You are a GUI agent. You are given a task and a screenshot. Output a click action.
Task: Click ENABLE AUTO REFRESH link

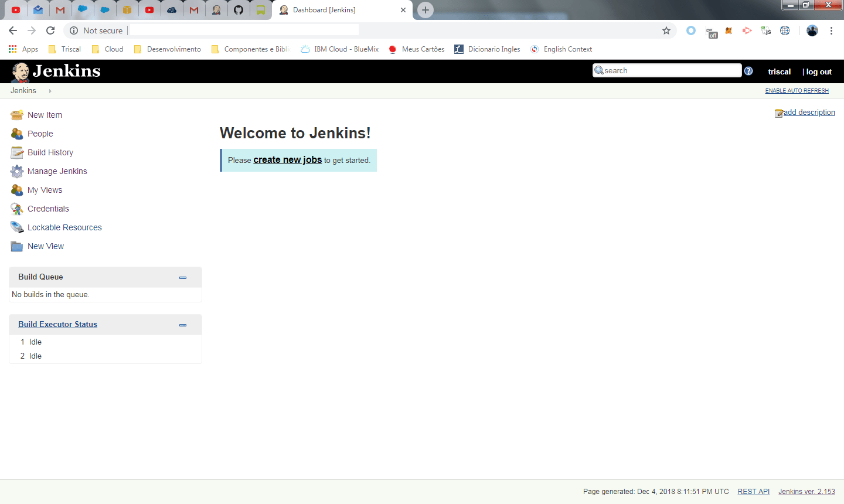797,91
